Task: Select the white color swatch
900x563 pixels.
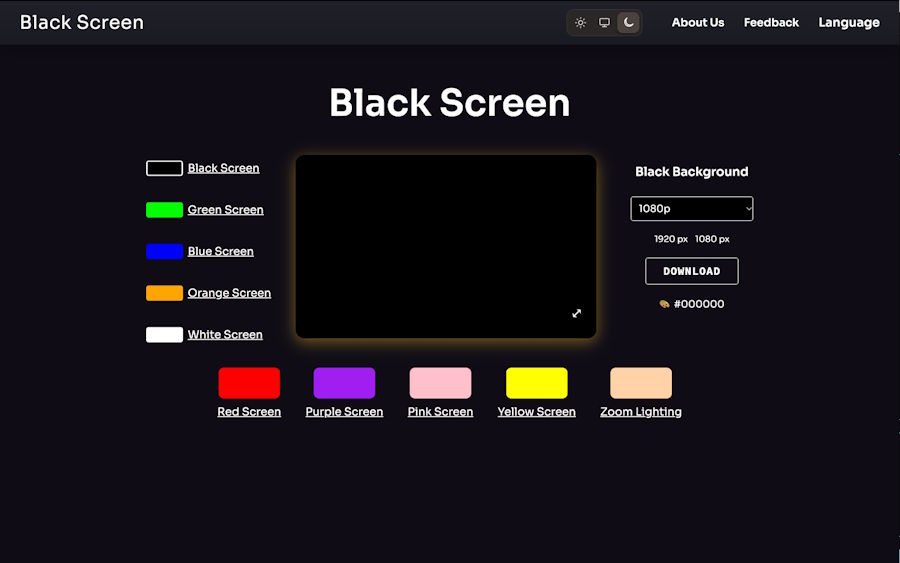Action: (x=164, y=335)
